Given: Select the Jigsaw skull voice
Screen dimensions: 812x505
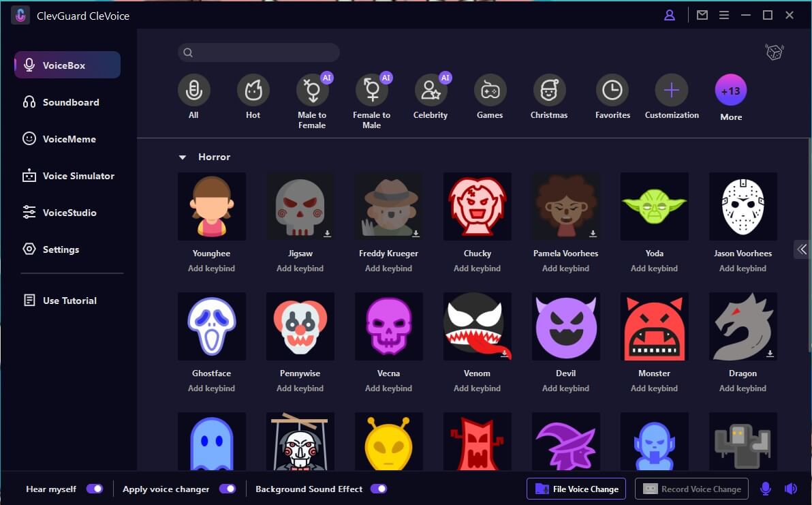Looking at the screenshot, I should point(300,206).
